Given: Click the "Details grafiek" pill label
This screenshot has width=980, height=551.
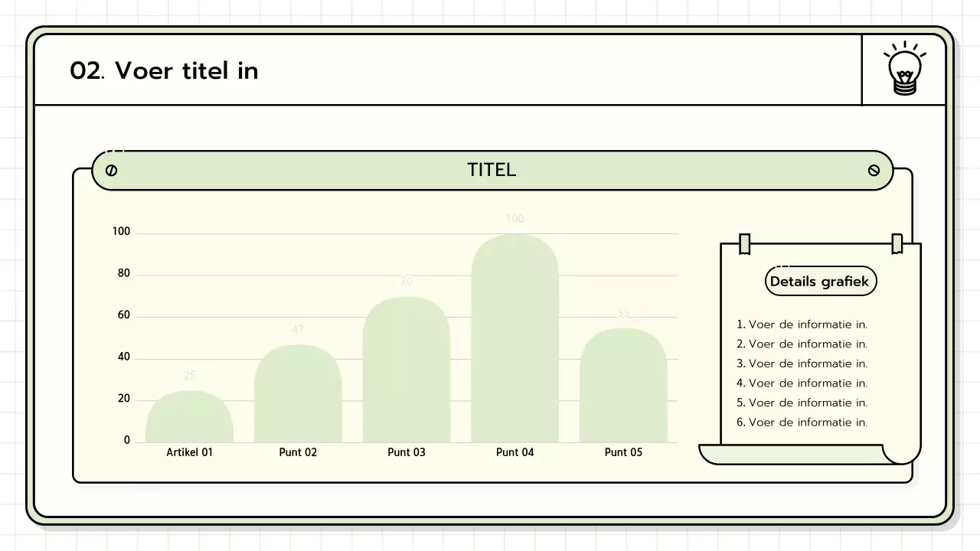Looking at the screenshot, I should 820,282.
